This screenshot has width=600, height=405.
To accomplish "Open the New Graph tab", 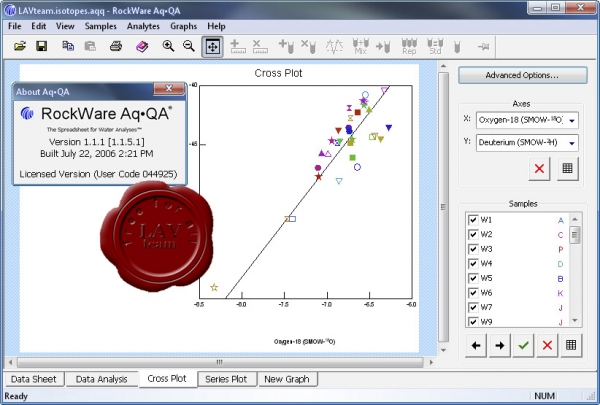I will point(287,379).
